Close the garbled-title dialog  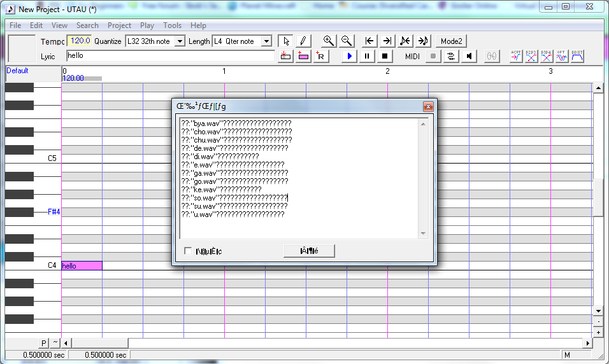[x=428, y=106]
